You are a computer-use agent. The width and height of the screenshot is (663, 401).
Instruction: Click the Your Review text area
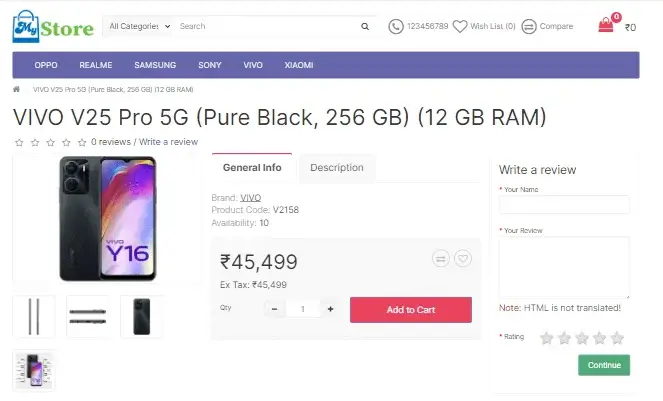click(x=564, y=267)
